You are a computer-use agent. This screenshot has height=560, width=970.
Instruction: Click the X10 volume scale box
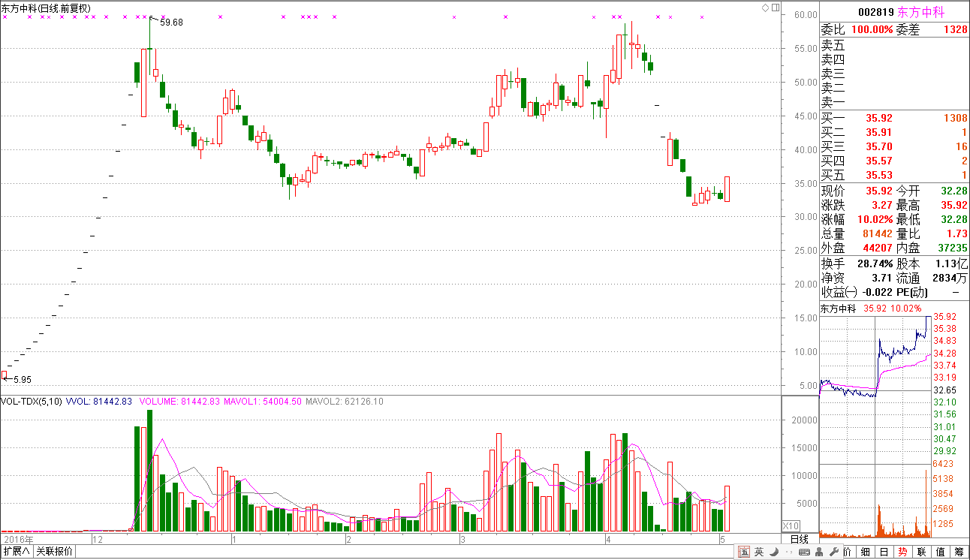(791, 525)
